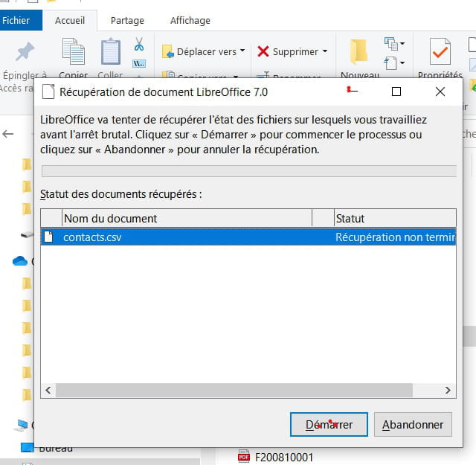Click the Coller clipboard icon

click(x=111, y=51)
